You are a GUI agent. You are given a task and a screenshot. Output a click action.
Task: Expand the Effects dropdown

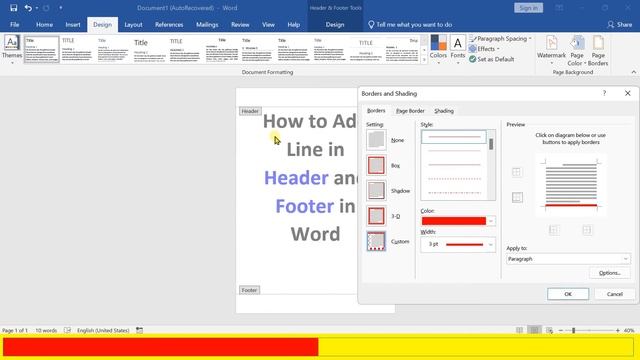pyautogui.click(x=498, y=49)
